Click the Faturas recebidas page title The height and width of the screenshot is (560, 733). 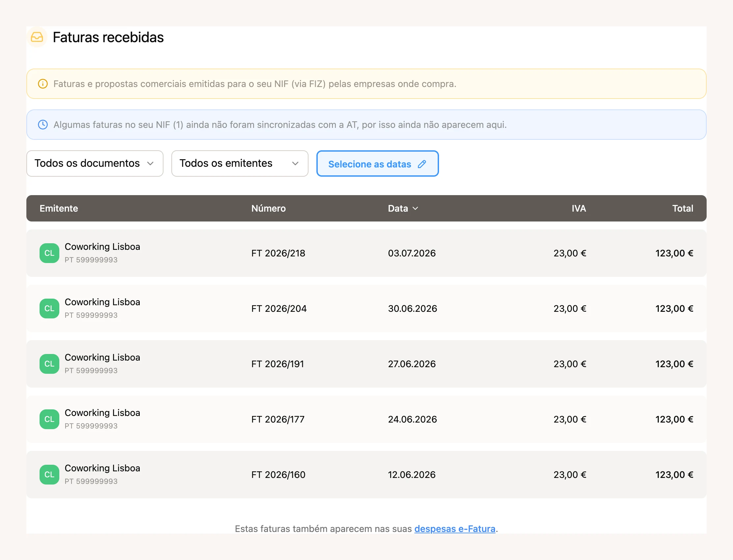click(x=108, y=37)
